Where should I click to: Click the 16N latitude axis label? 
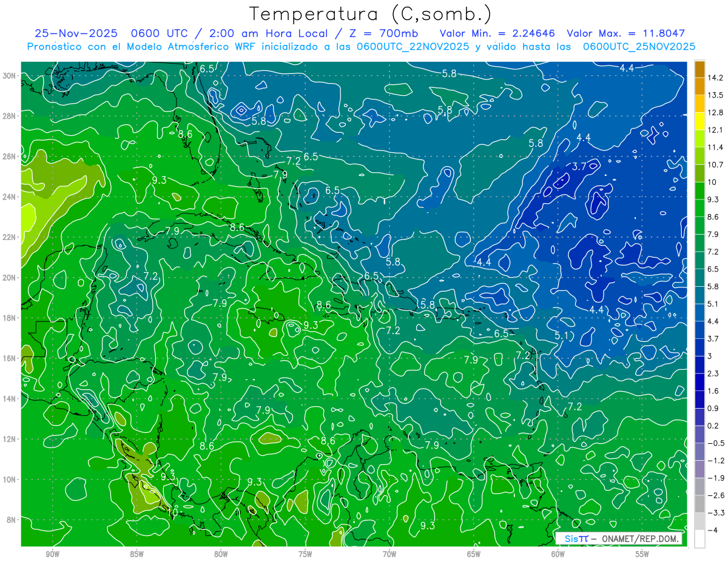point(10,358)
